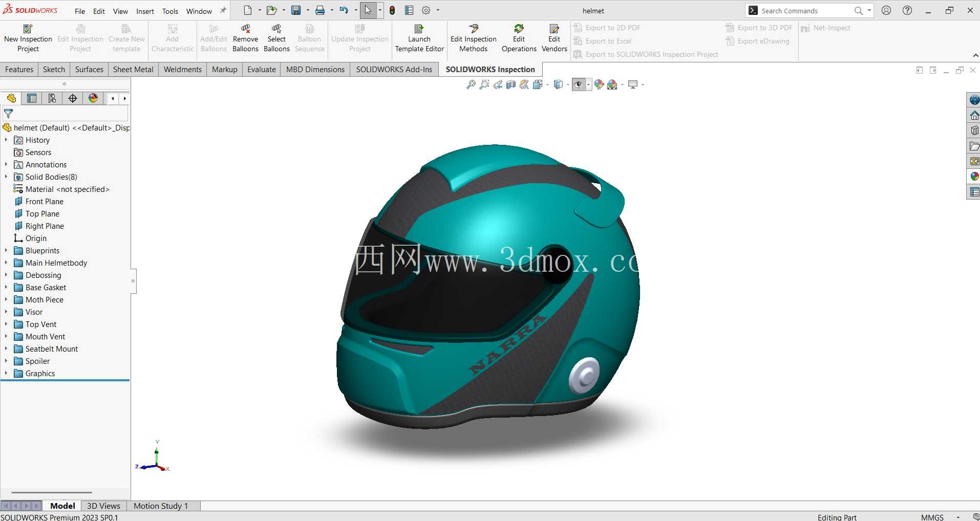Click the Apply Scene icon
This screenshot has width=980, height=521.
tap(612, 84)
